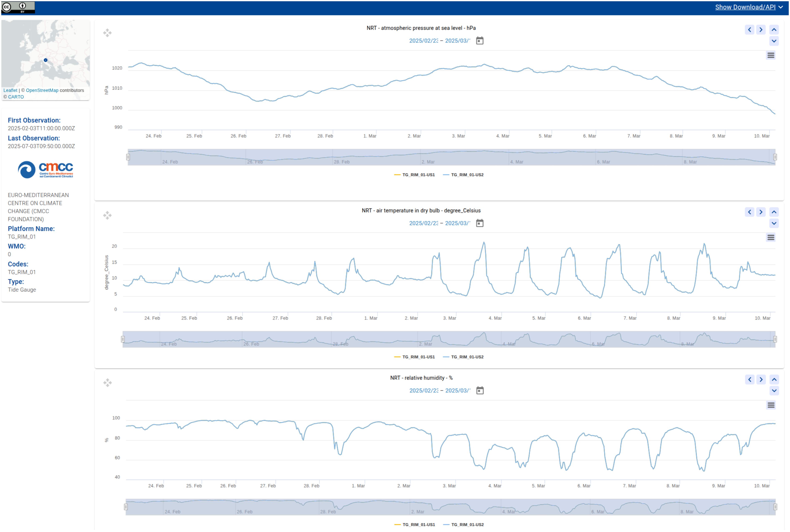Viewport: 790px width, 532px height.
Task: Toggle TG_RIM_01-US1 series in pressure chart legend
Action: [x=414, y=175]
